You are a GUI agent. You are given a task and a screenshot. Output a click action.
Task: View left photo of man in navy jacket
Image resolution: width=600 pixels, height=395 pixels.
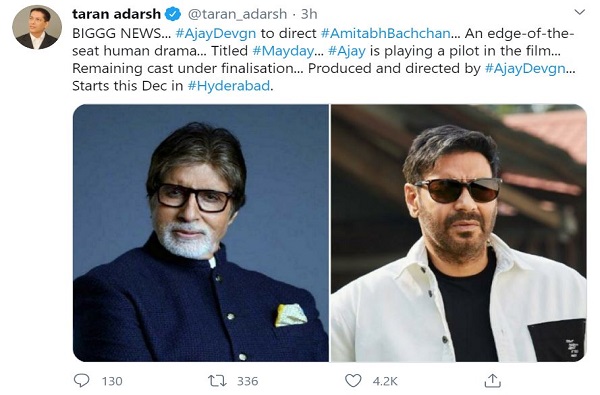[201, 233]
